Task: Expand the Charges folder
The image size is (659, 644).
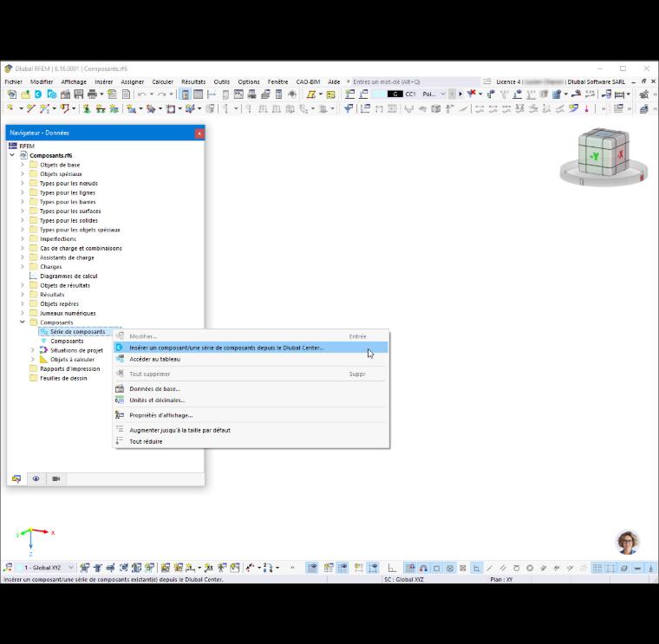Action: click(x=23, y=267)
